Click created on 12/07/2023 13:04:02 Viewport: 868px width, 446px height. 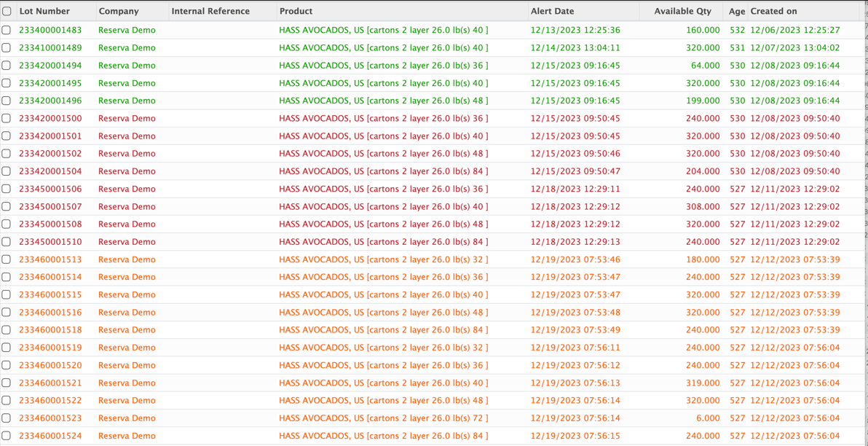pos(795,48)
